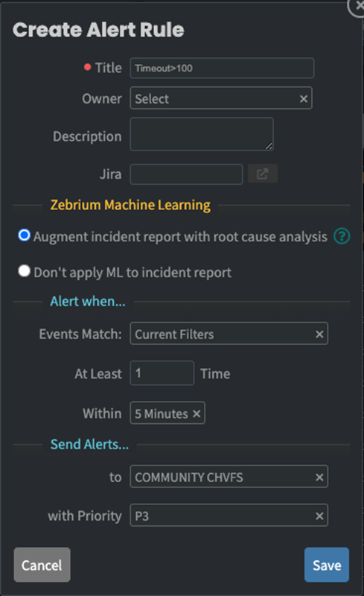This screenshot has height=596, width=364.
Task: Clear the COMMUNITY CHVFS recipient
Action: coord(319,477)
